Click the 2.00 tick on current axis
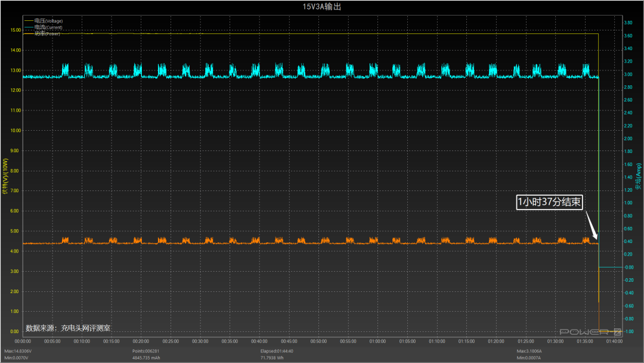The width and height of the screenshot is (644, 363). pos(628,139)
